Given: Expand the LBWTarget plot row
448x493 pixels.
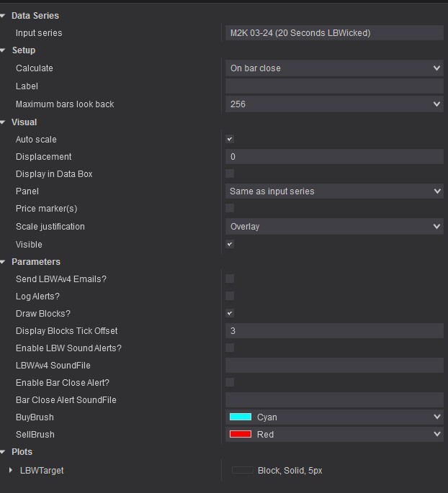Looking at the screenshot, I should [x=11, y=471].
